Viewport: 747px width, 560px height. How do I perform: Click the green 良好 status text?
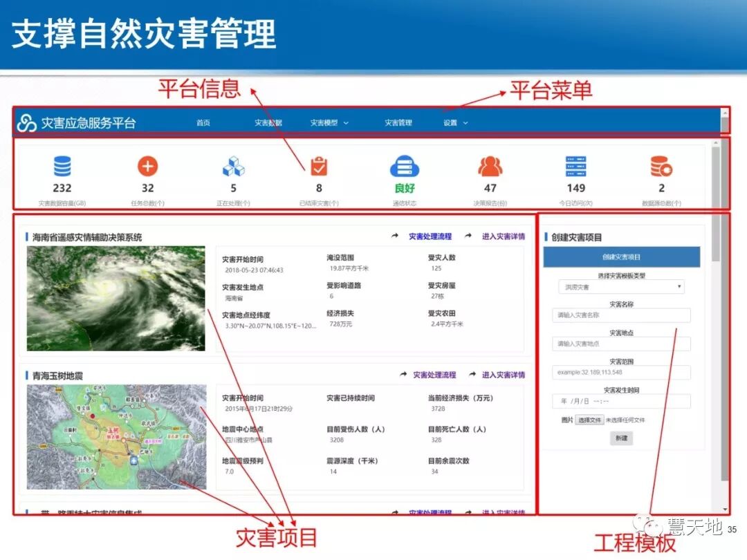tap(405, 188)
